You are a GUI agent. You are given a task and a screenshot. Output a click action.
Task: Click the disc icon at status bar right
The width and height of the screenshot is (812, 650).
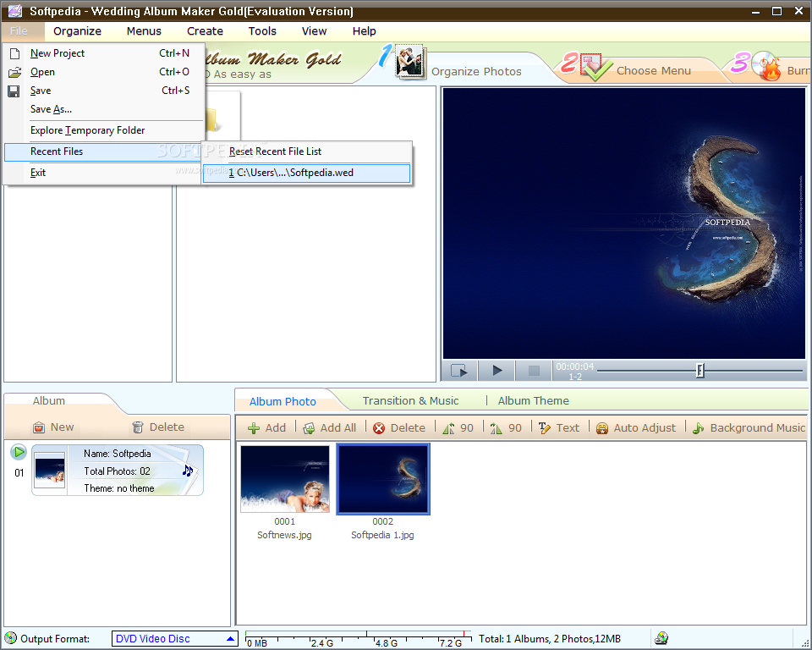661,638
